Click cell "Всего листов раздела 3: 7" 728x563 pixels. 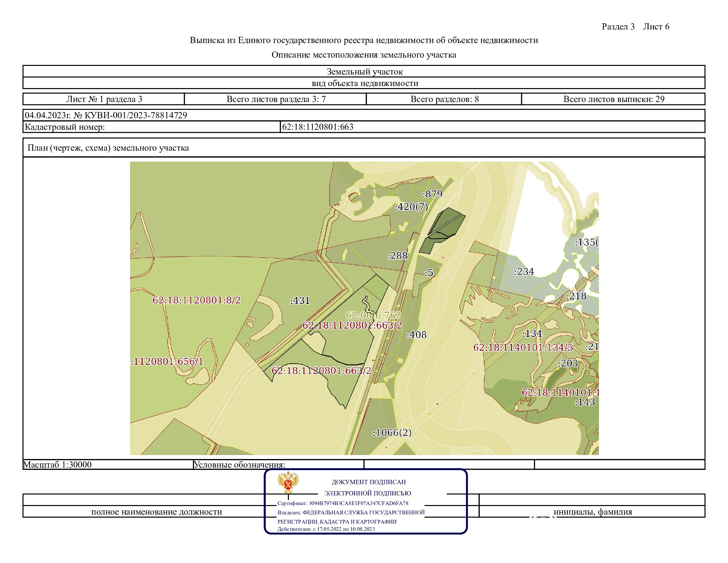coord(276,99)
